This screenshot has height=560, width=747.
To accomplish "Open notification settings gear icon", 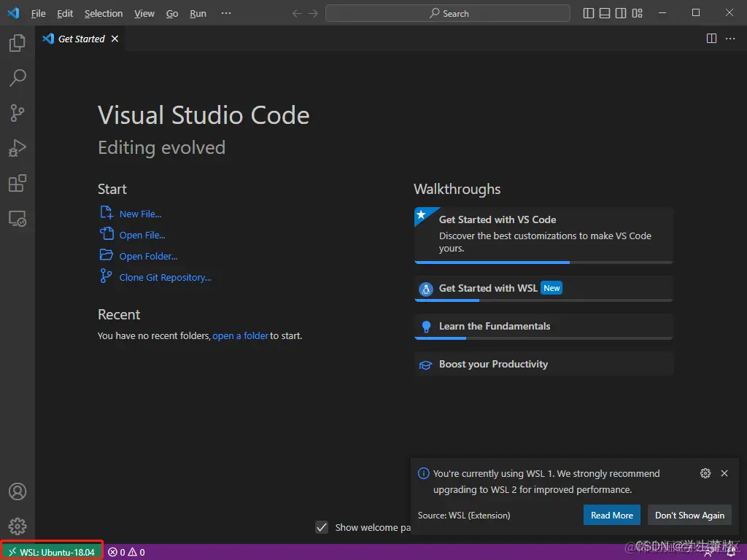I will point(705,472).
